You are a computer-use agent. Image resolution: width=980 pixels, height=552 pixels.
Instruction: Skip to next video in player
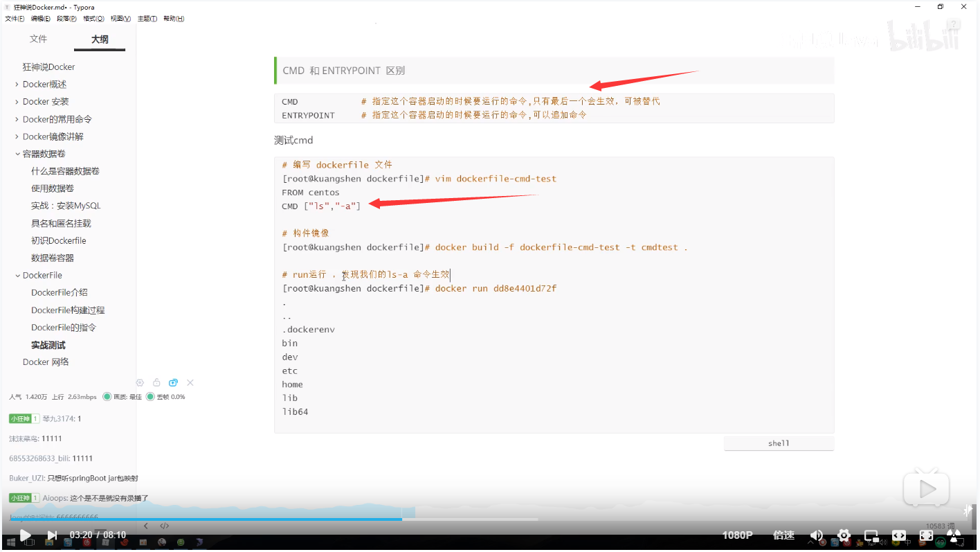(52, 535)
